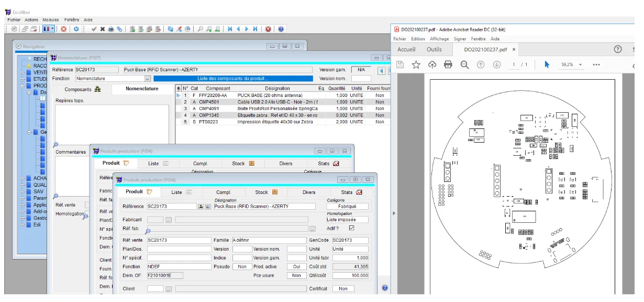Click the first magnifier search icon in toolbar

pyautogui.click(x=201, y=29)
